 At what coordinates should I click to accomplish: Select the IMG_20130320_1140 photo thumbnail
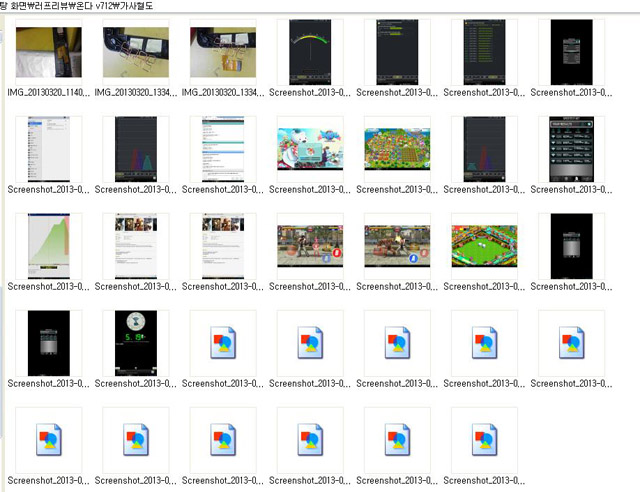coord(50,52)
